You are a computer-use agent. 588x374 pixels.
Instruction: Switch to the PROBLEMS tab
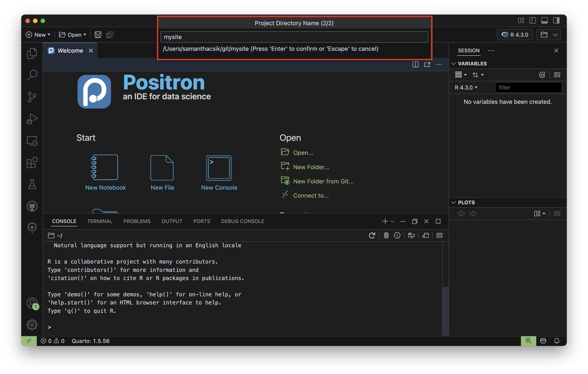pyautogui.click(x=137, y=221)
